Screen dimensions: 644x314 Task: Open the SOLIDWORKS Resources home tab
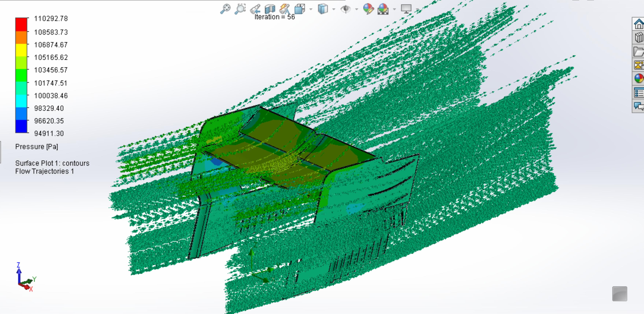(x=639, y=24)
